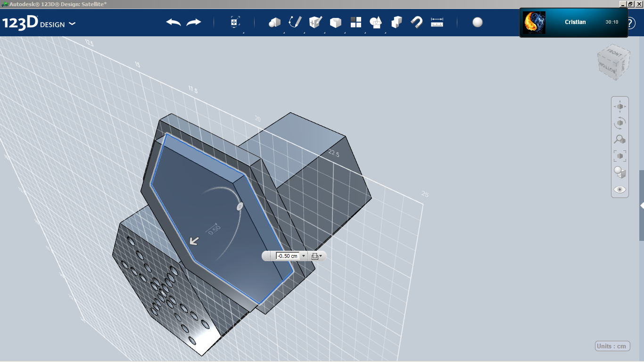Open the dropdown arrow beside the distance value

304,256
